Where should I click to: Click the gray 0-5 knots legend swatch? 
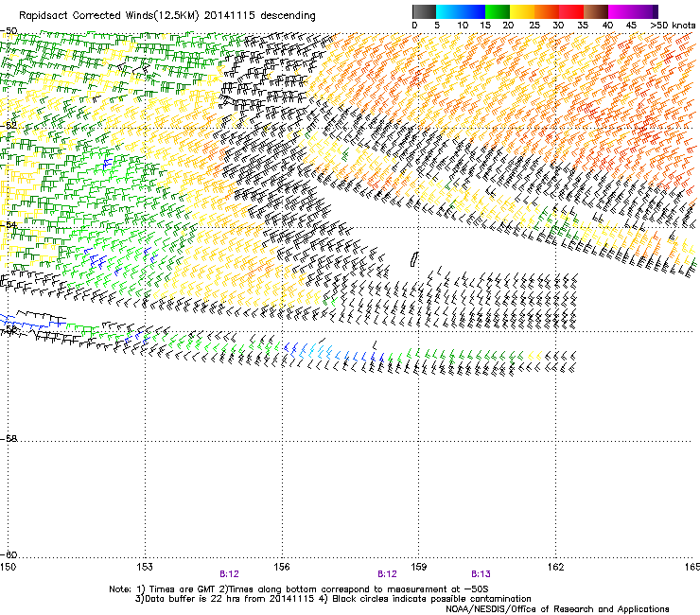(x=424, y=11)
